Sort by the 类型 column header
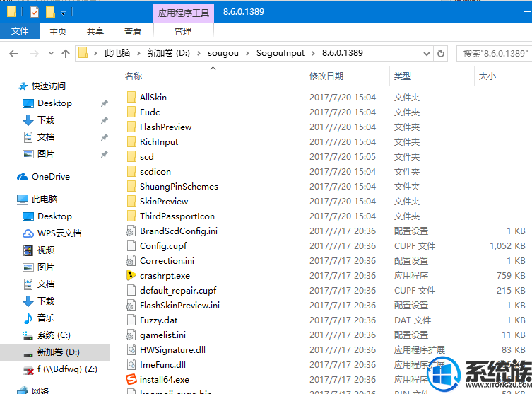Viewport: 532px width, 394px height. click(x=403, y=76)
